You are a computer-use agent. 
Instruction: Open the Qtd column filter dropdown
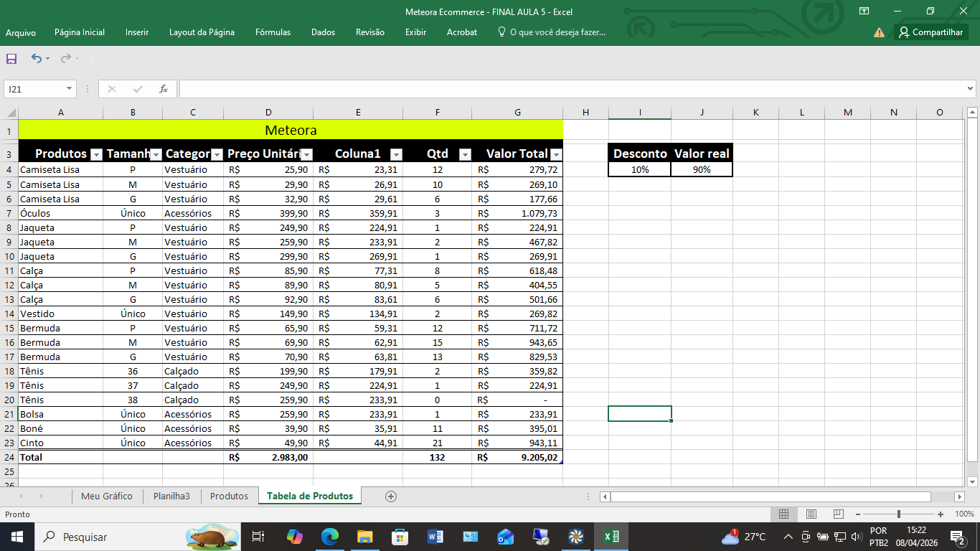coord(465,154)
